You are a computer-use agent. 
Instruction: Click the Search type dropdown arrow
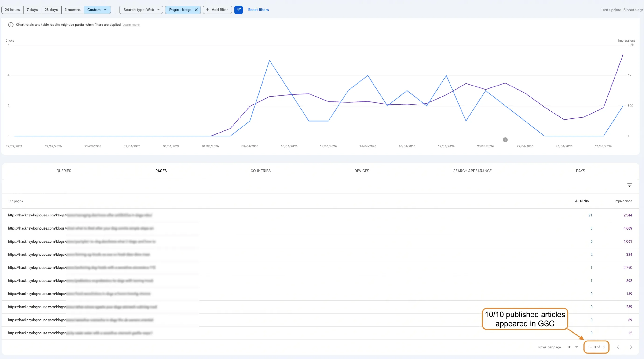(x=158, y=10)
